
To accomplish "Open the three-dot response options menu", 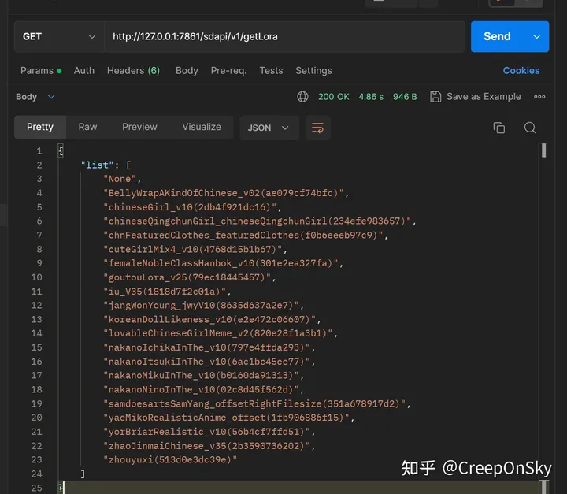I will pos(539,97).
